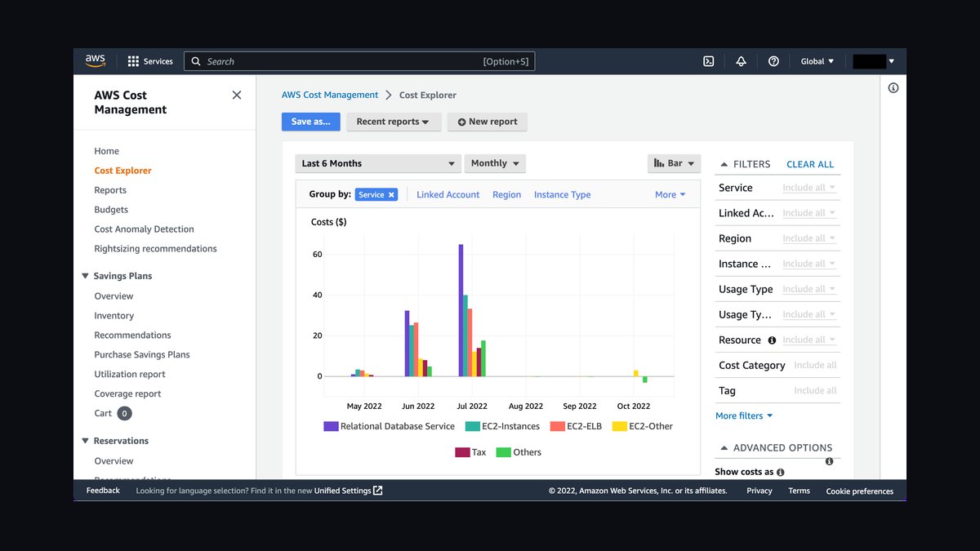Collapse the ADVANCED OPTIONS section
Image resolution: width=980 pixels, height=551 pixels.
[724, 448]
